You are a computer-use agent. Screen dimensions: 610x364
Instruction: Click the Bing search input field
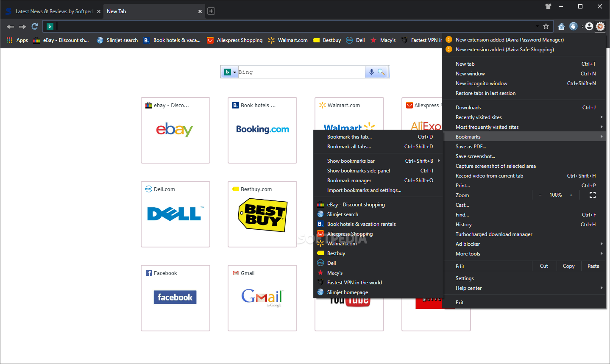[301, 72]
